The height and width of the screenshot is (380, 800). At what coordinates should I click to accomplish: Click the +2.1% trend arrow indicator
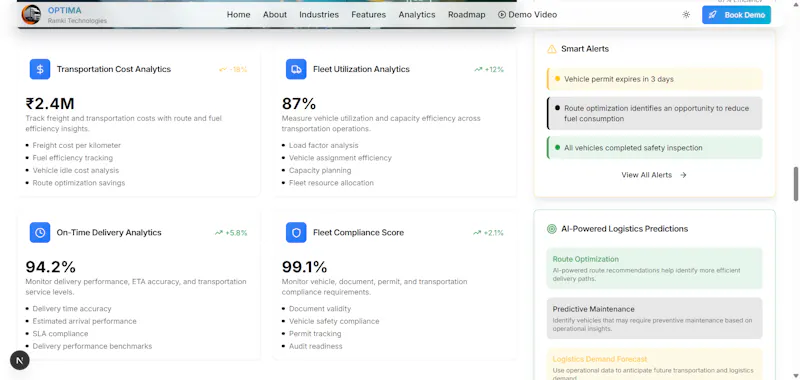pyautogui.click(x=489, y=233)
